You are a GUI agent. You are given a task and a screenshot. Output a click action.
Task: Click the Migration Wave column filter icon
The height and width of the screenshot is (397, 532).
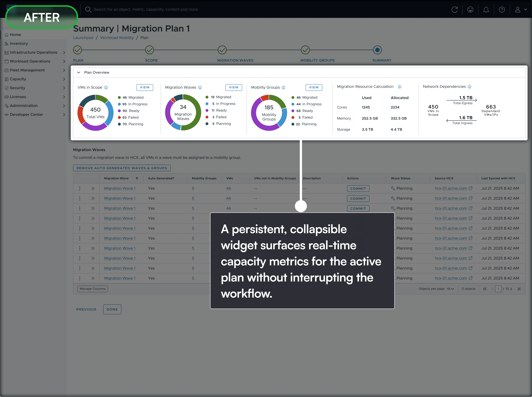click(x=137, y=178)
